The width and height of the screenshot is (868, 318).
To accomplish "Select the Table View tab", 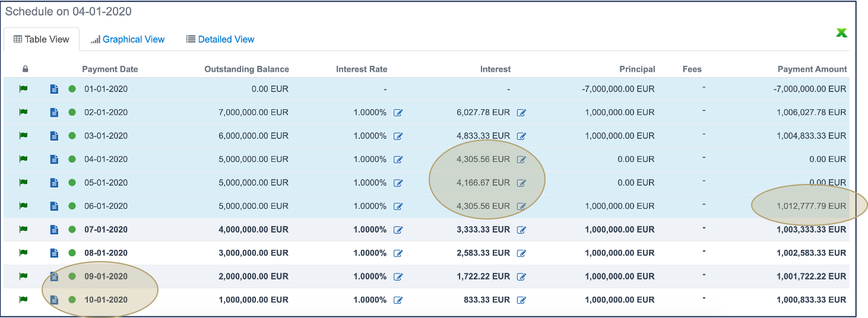I will 42,39.
